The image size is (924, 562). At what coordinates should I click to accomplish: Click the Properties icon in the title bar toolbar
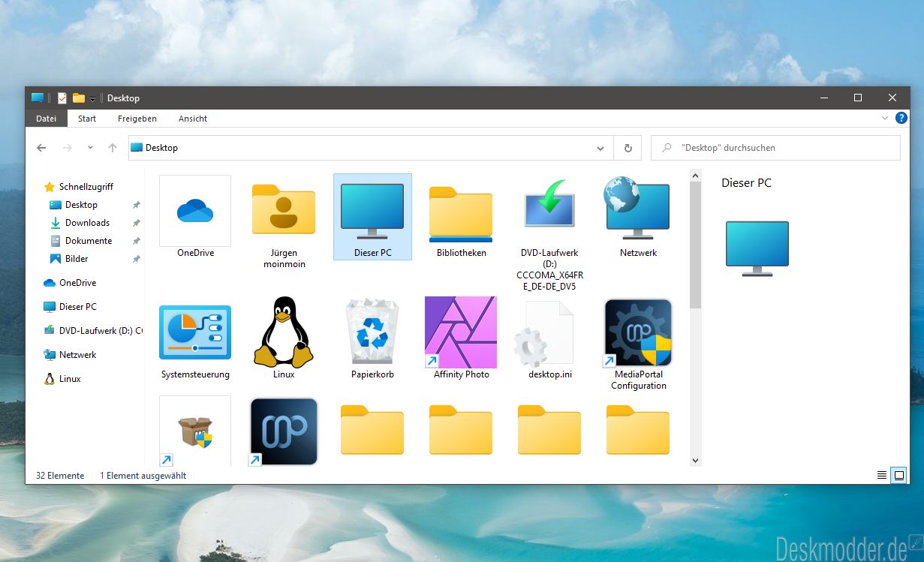(x=62, y=98)
